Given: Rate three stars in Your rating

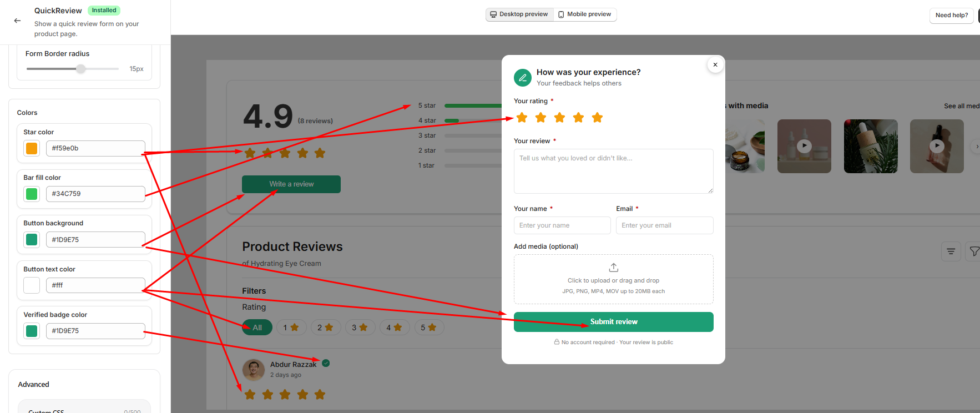Looking at the screenshot, I should (x=559, y=117).
